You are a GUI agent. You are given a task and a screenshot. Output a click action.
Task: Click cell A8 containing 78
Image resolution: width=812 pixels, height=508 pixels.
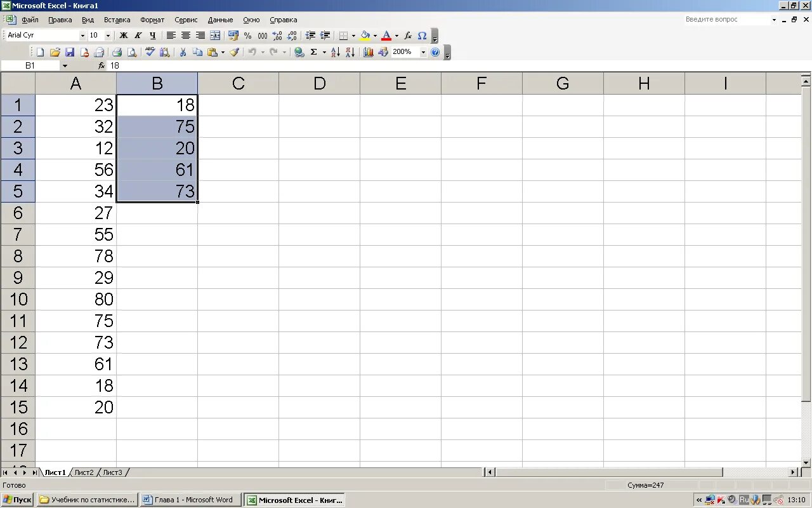coord(75,256)
